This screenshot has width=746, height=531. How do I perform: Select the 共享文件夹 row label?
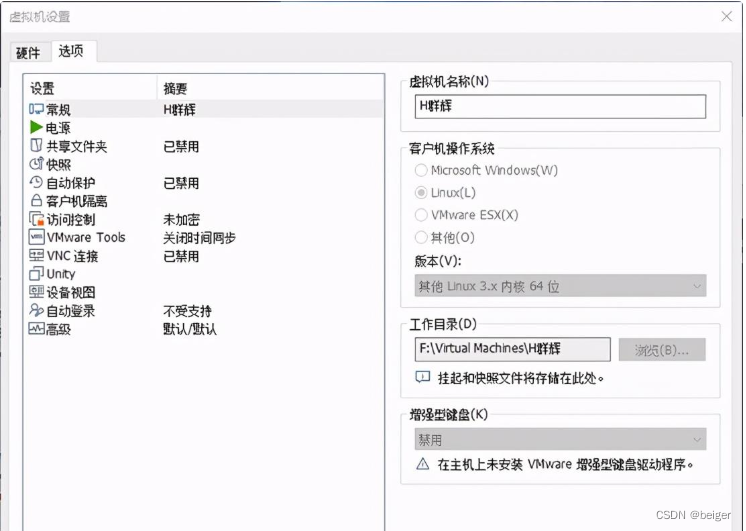(x=77, y=147)
